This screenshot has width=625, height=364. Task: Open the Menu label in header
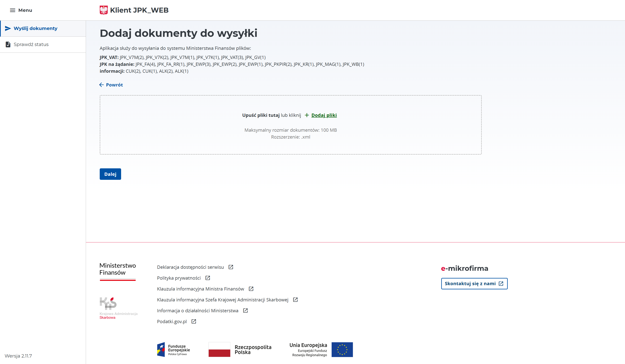[x=25, y=10]
